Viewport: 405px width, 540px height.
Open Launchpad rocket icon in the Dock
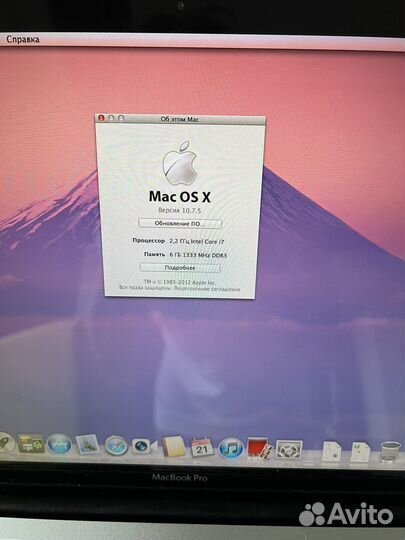point(6,443)
